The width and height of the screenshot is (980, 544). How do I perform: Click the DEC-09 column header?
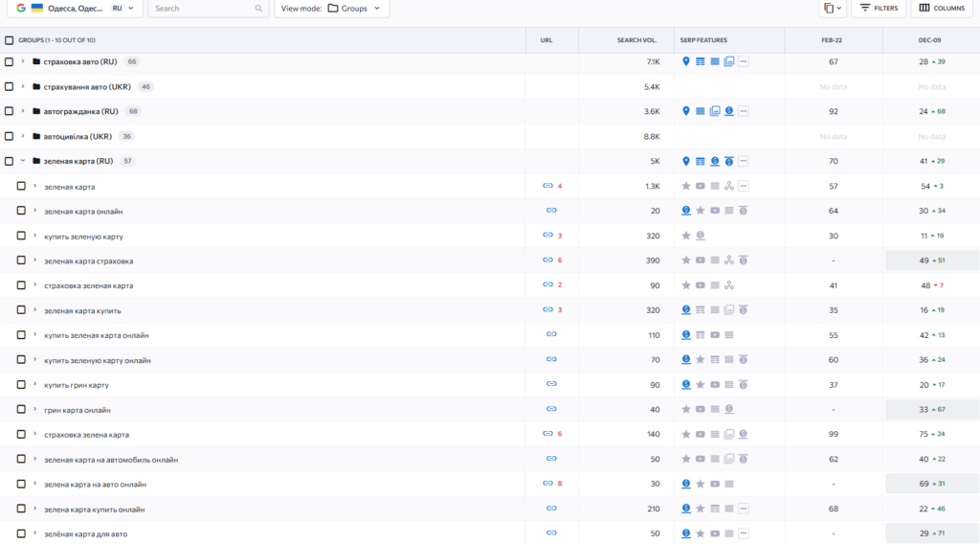931,40
